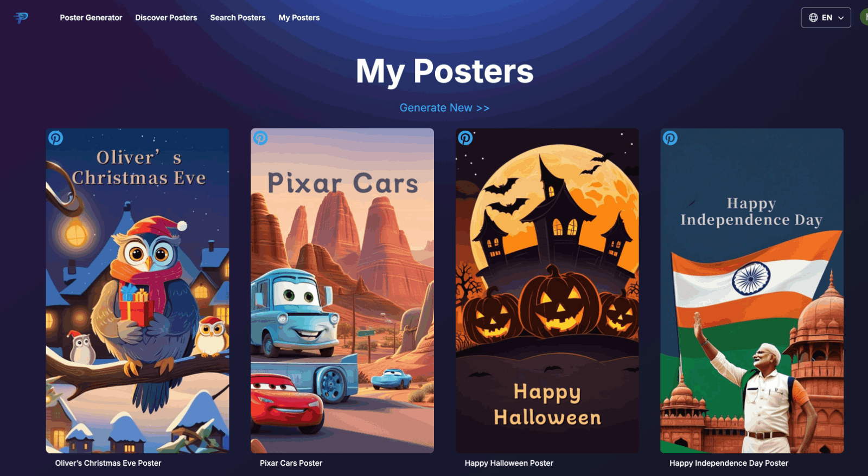Share Pixar Cars poster on Pinterest
This screenshot has height=476, width=868.
[260, 138]
